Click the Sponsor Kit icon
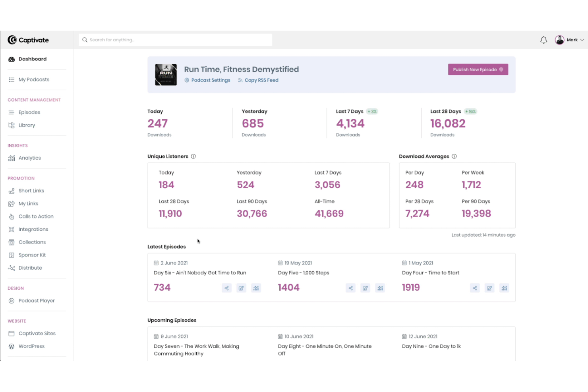This screenshot has height=392, width=588. [x=12, y=255]
